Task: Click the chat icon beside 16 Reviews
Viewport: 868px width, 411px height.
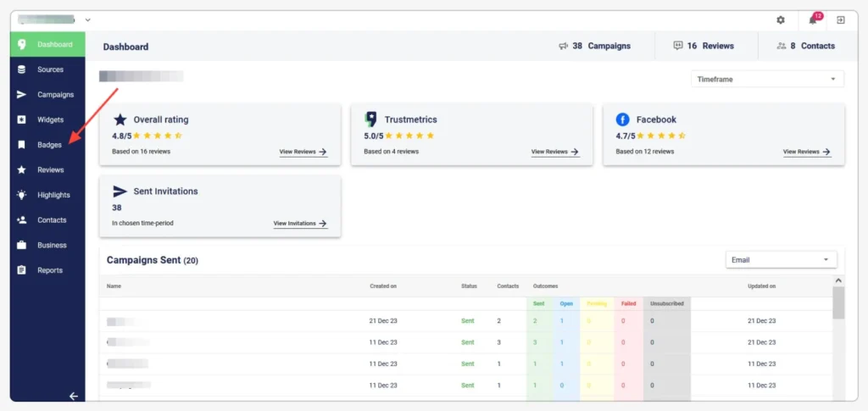Action: (678, 46)
